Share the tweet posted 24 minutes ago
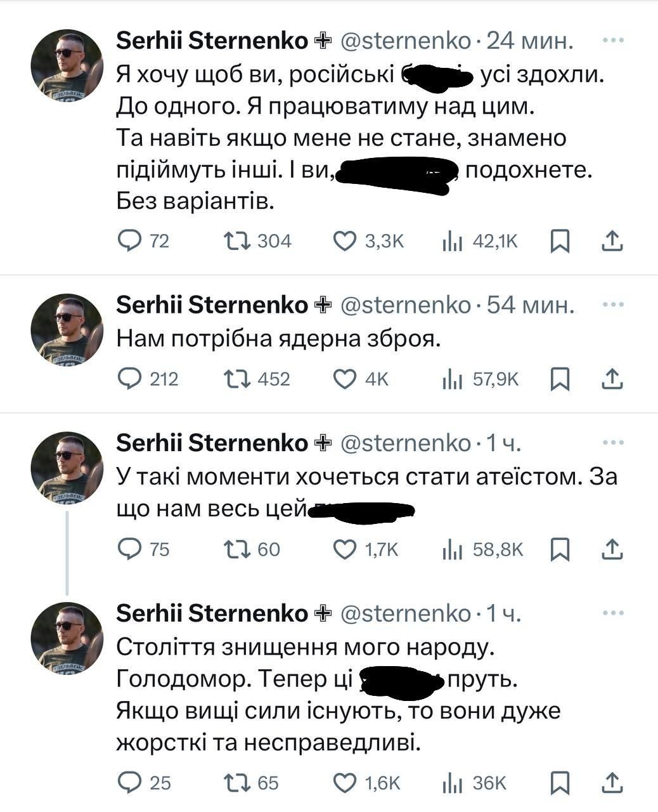 pyautogui.click(x=610, y=241)
